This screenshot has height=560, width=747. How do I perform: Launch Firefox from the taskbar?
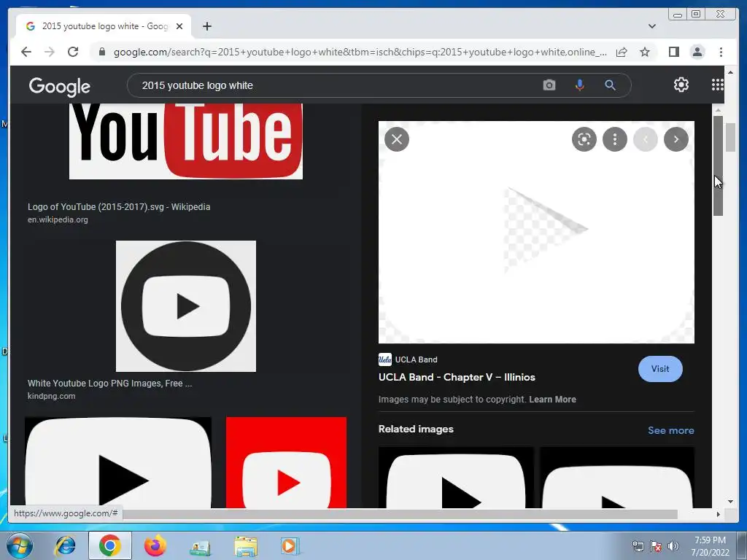tap(155, 545)
